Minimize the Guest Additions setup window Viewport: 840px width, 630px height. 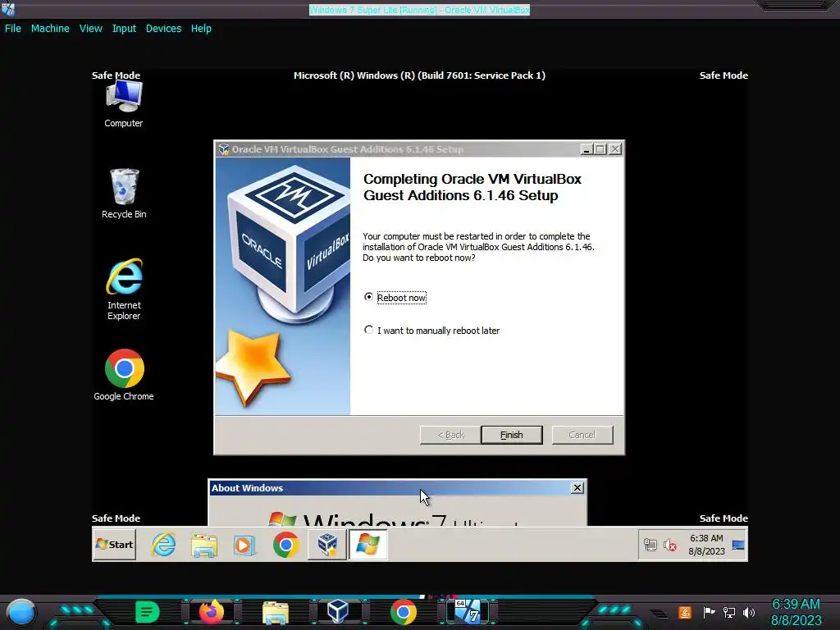(x=586, y=149)
